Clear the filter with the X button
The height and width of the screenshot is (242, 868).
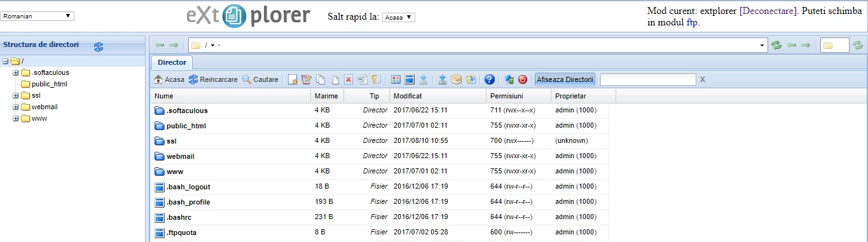pos(703,79)
